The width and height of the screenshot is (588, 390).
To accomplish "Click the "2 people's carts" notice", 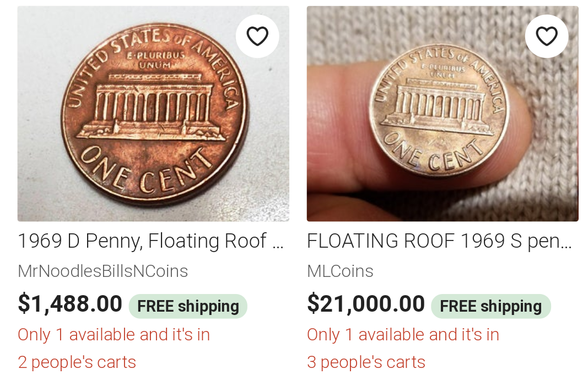I will tap(77, 362).
